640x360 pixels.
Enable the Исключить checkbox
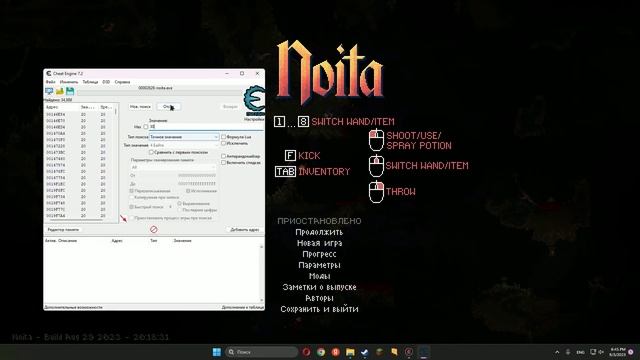(224, 143)
